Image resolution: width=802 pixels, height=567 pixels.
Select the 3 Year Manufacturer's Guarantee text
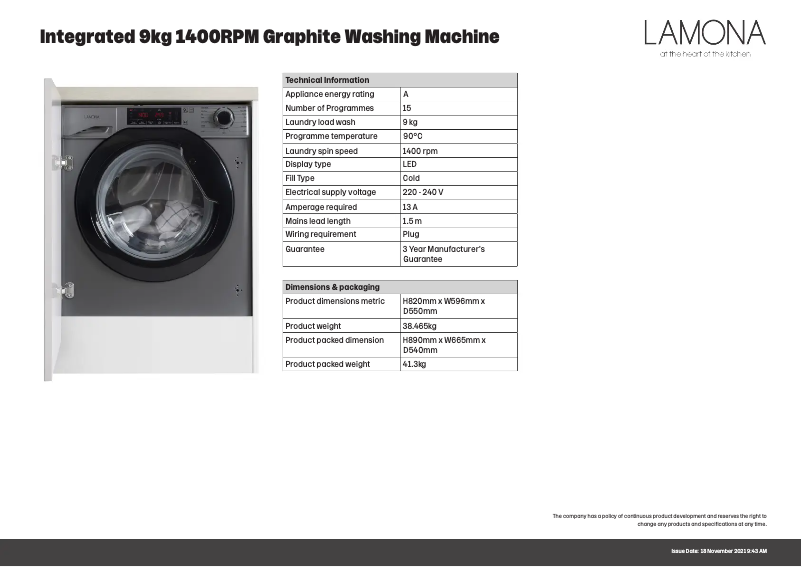443,254
